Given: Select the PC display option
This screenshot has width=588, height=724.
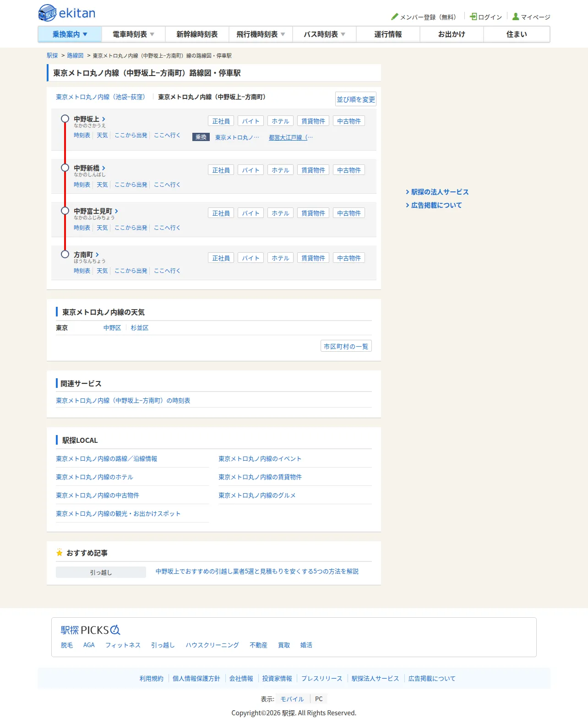Looking at the screenshot, I should coord(319,699).
